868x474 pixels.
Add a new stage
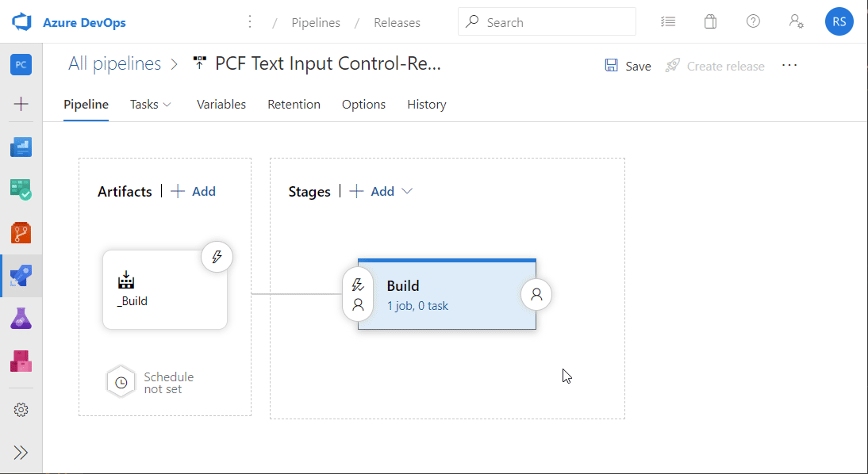[373, 191]
